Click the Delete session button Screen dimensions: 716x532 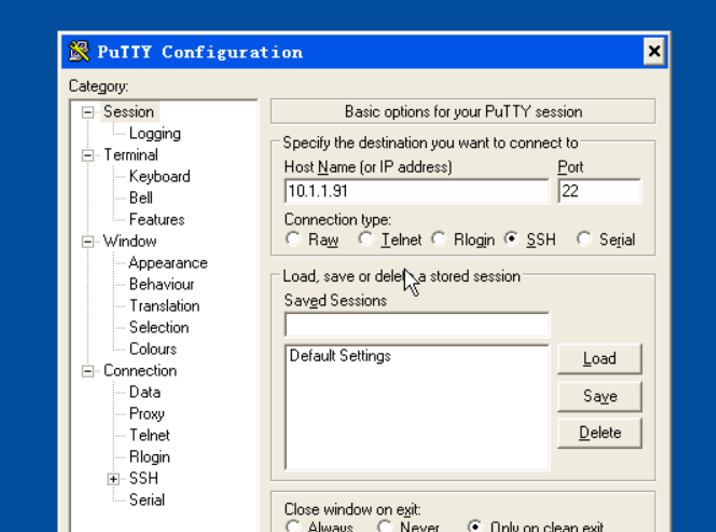click(x=600, y=432)
